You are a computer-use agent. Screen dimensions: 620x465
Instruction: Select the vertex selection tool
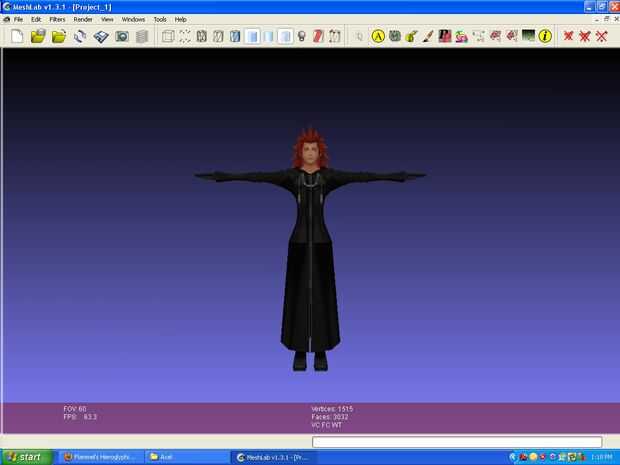pyautogui.click(x=478, y=36)
